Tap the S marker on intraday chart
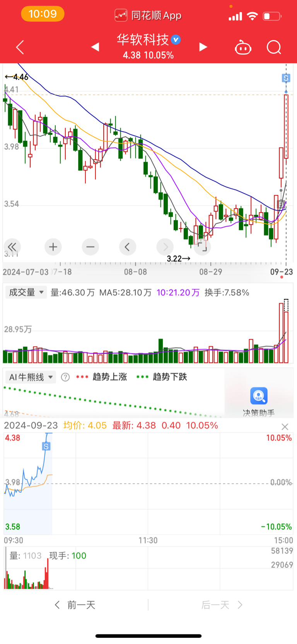 coord(46,446)
